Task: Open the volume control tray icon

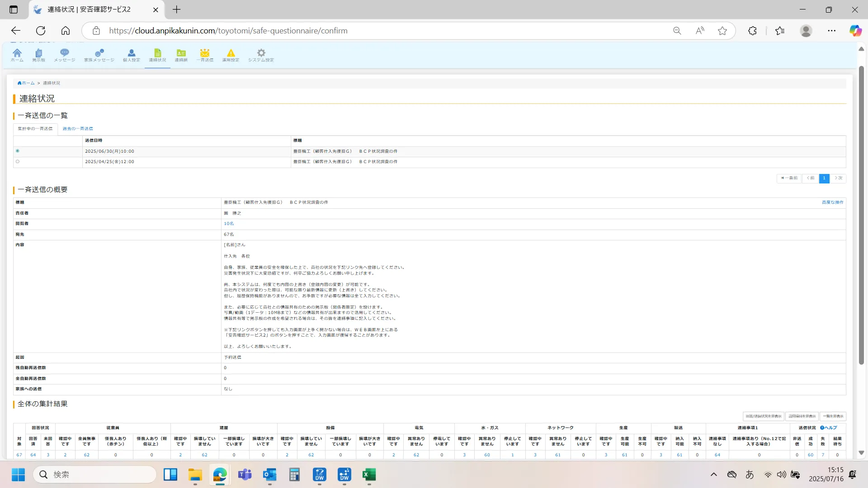Action: tap(781, 474)
